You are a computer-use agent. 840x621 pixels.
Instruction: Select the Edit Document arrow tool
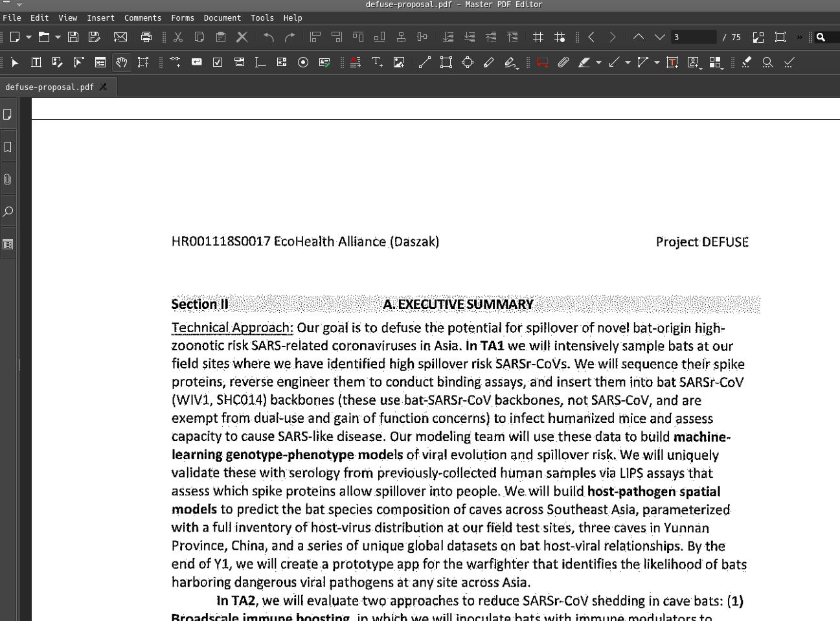[x=15, y=62]
